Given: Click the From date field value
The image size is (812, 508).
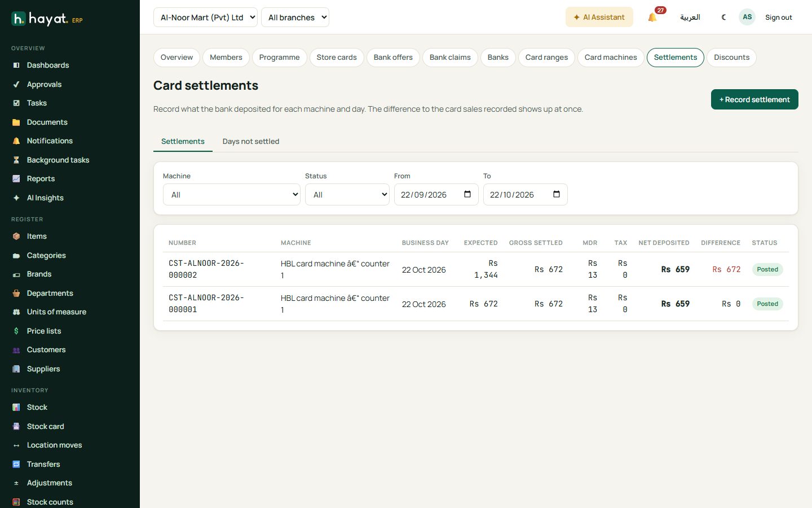Looking at the screenshot, I should 424,195.
